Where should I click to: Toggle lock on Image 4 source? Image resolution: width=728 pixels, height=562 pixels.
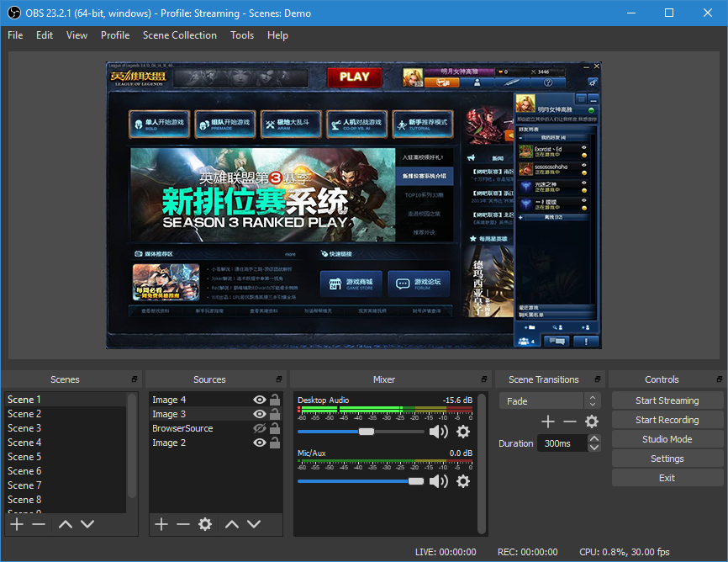pos(275,400)
